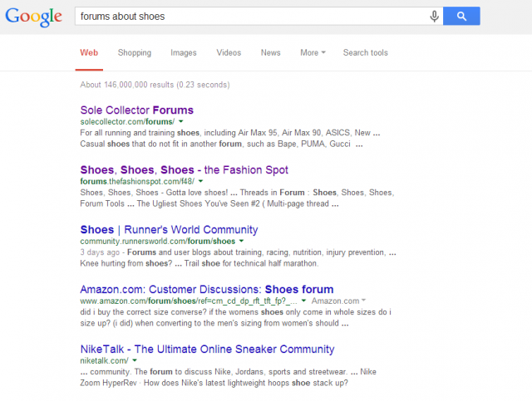Image resolution: width=532 pixels, height=401 pixels.
Task: Click the Google logo
Action: [34, 17]
